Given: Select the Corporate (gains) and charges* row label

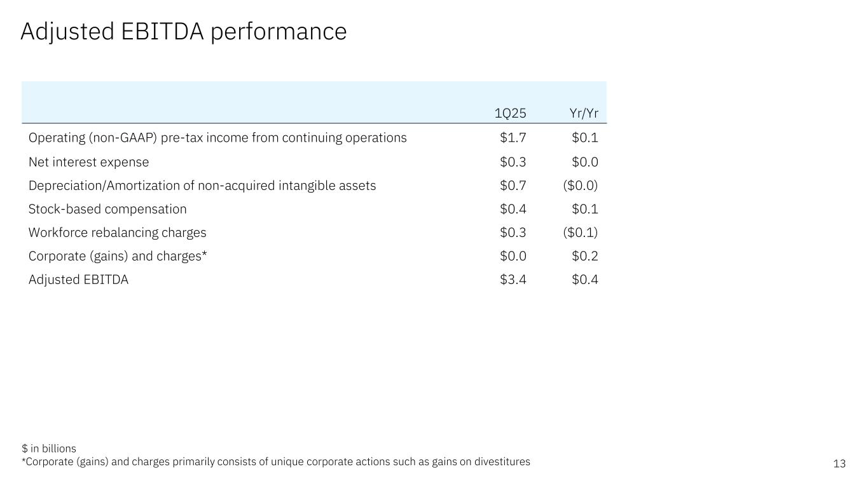Looking at the screenshot, I should coord(118,256).
